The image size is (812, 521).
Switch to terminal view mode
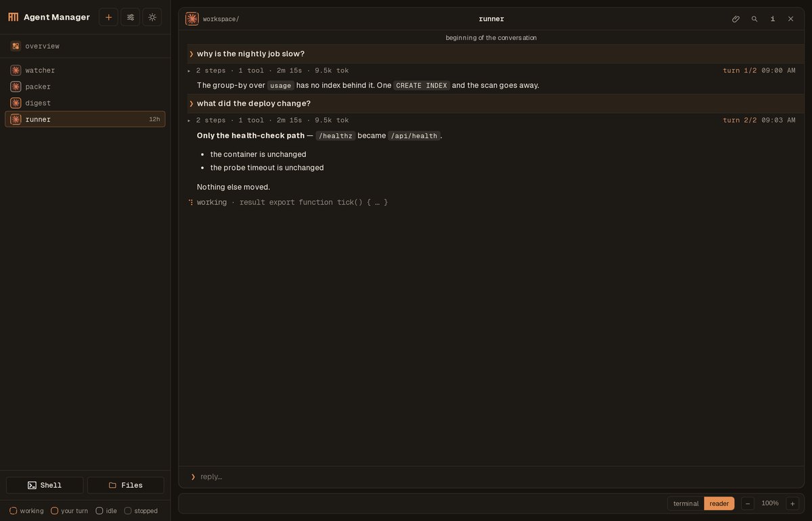(x=685, y=503)
